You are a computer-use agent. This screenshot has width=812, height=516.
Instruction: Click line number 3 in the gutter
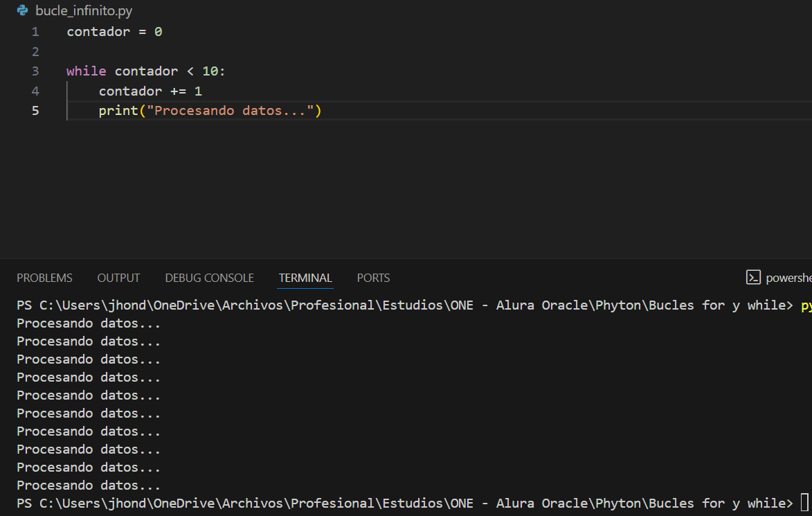coord(35,71)
